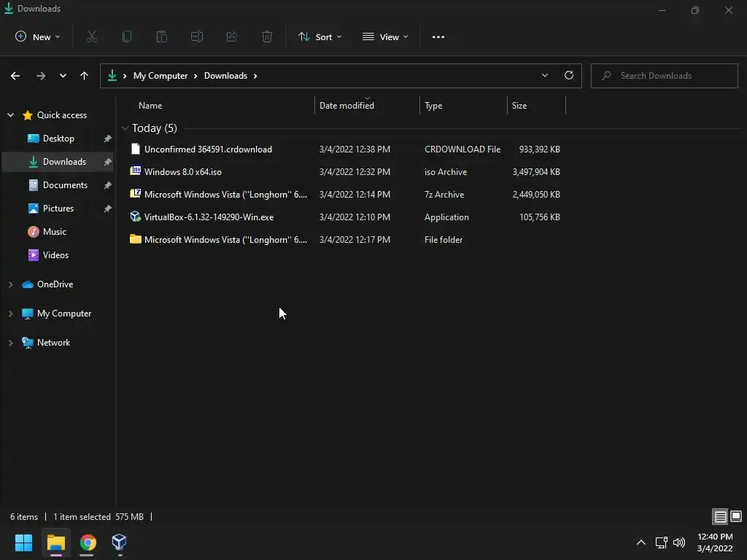Image resolution: width=747 pixels, height=560 pixels.
Task: Expand OneDrive in navigation pane
Action: (10, 284)
